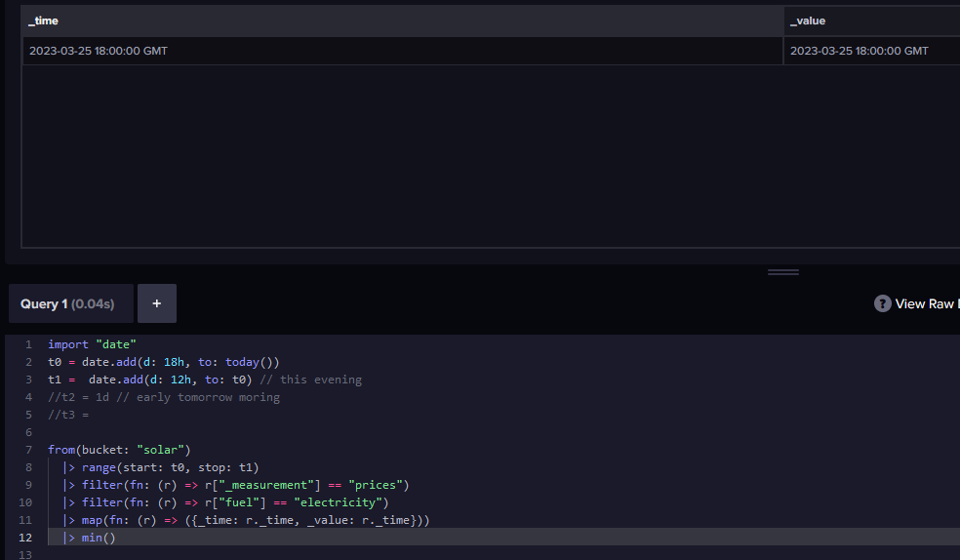The height and width of the screenshot is (560, 960).
Task: Click the commented //t3 = line
Action: pos(68,415)
